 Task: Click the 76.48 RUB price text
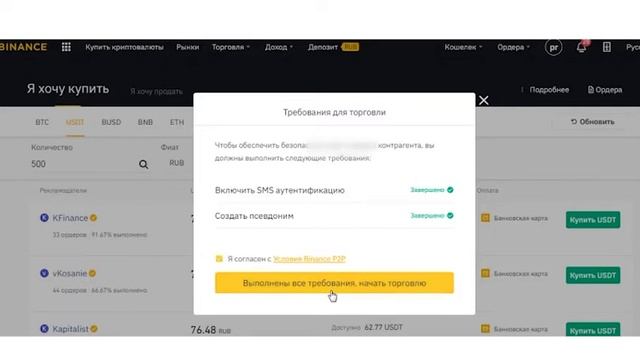pos(211,330)
